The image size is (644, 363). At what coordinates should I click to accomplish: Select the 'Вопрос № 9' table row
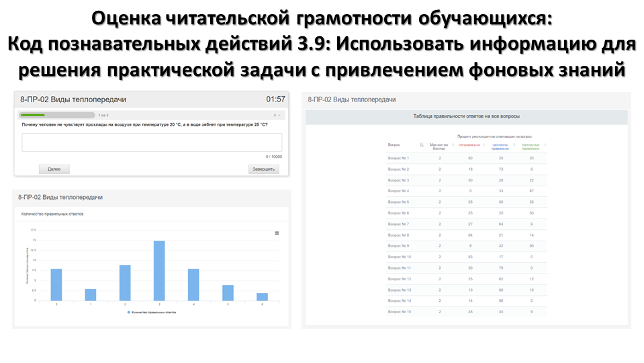point(467,245)
